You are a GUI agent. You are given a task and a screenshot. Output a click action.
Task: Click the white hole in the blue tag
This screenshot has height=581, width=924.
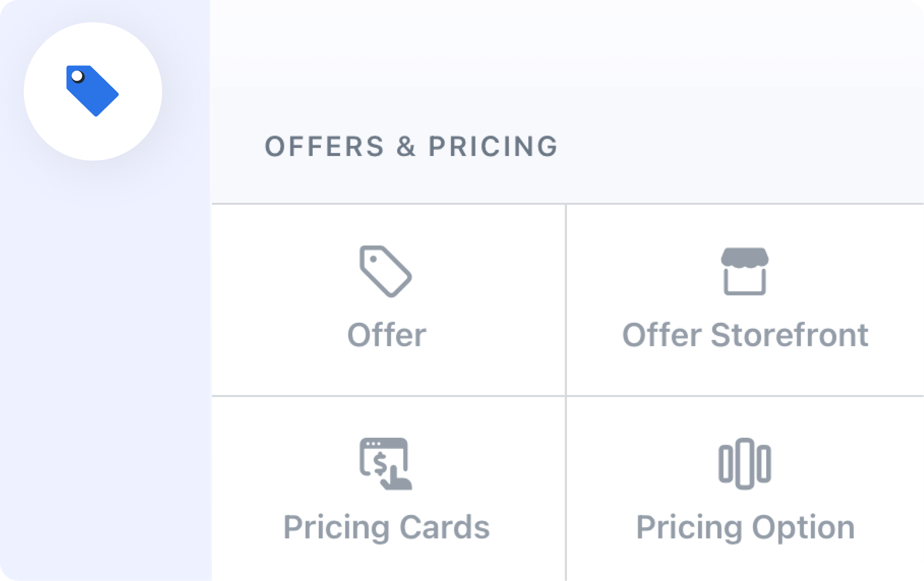click(77, 76)
